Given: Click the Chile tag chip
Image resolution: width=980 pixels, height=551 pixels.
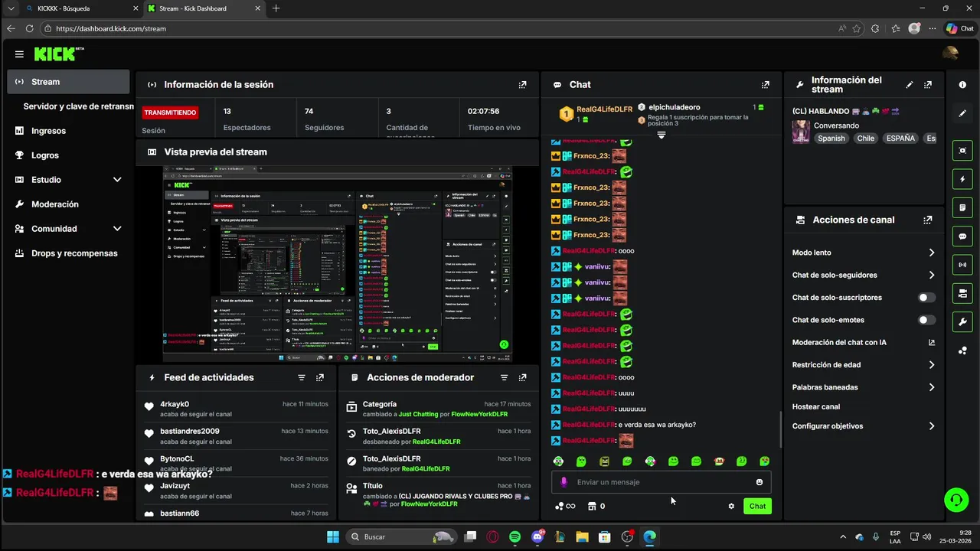Looking at the screenshot, I should click(x=866, y=139).
